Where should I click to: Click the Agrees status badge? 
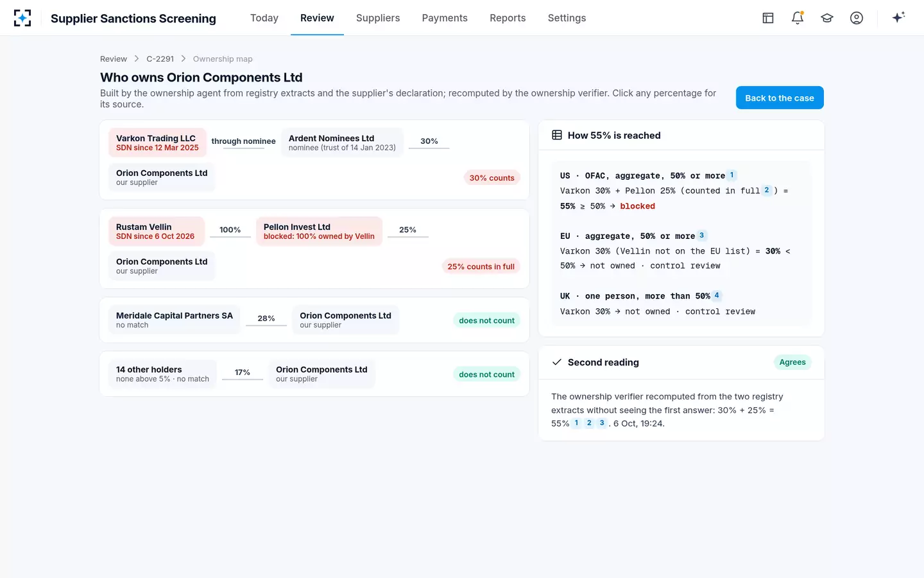[792, 362]
